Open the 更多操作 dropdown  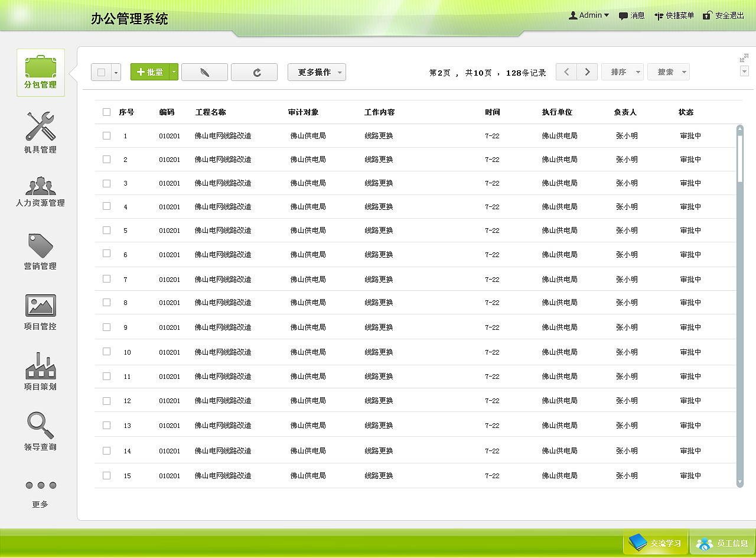pos(317,72)
